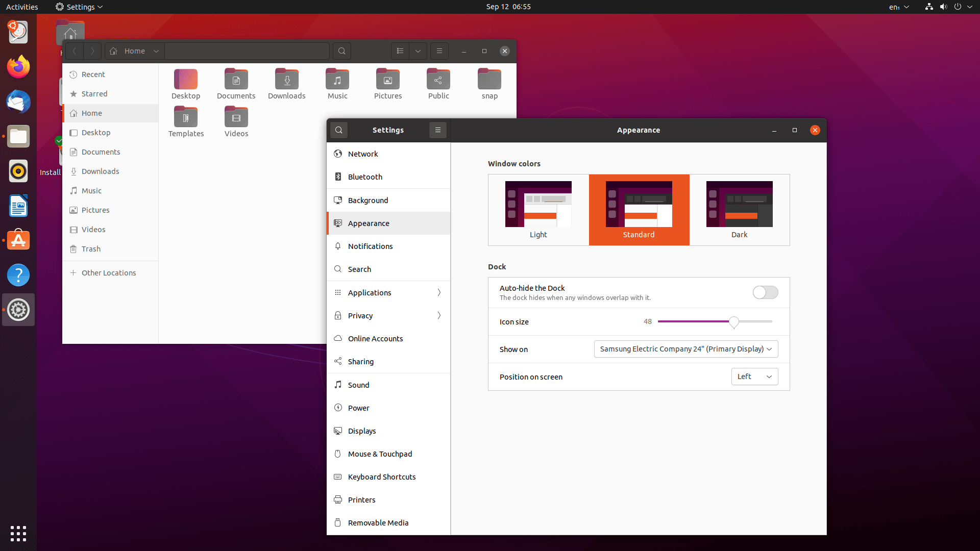Click the dock Icon size slider
The image size is (980, 551).
(715, 321)
